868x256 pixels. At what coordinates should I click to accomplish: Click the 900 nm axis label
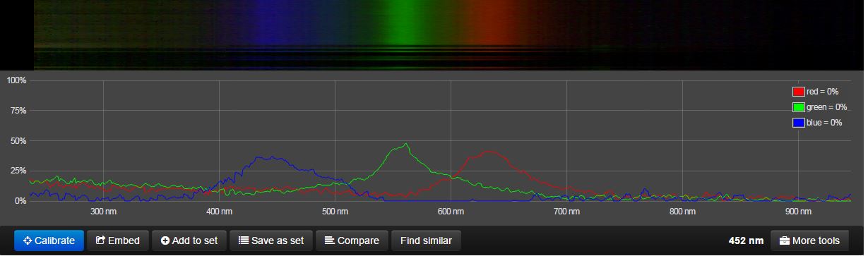798,211
